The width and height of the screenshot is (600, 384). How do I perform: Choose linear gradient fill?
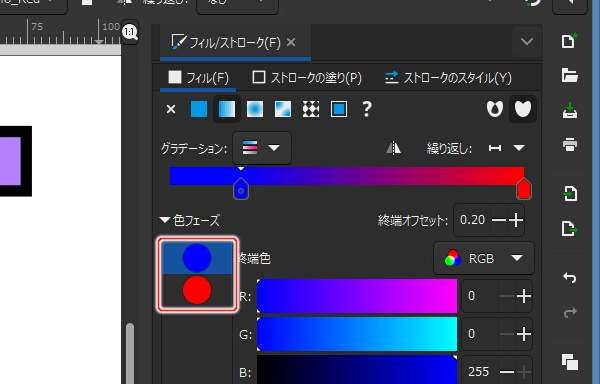(x=227, y=109)
